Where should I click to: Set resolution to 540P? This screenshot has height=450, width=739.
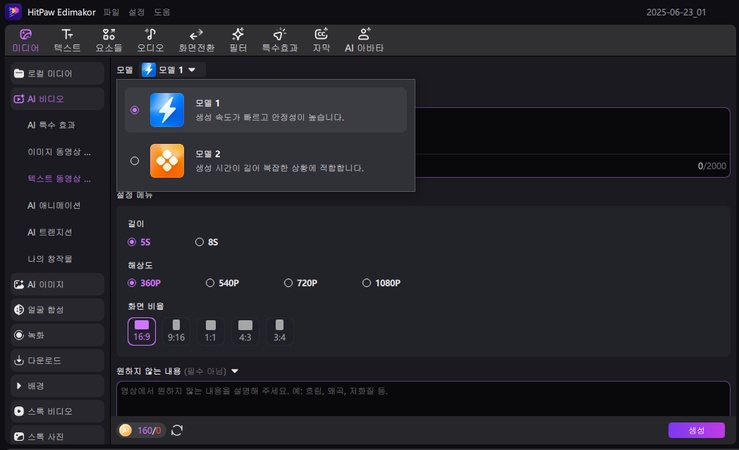[222, 283]
